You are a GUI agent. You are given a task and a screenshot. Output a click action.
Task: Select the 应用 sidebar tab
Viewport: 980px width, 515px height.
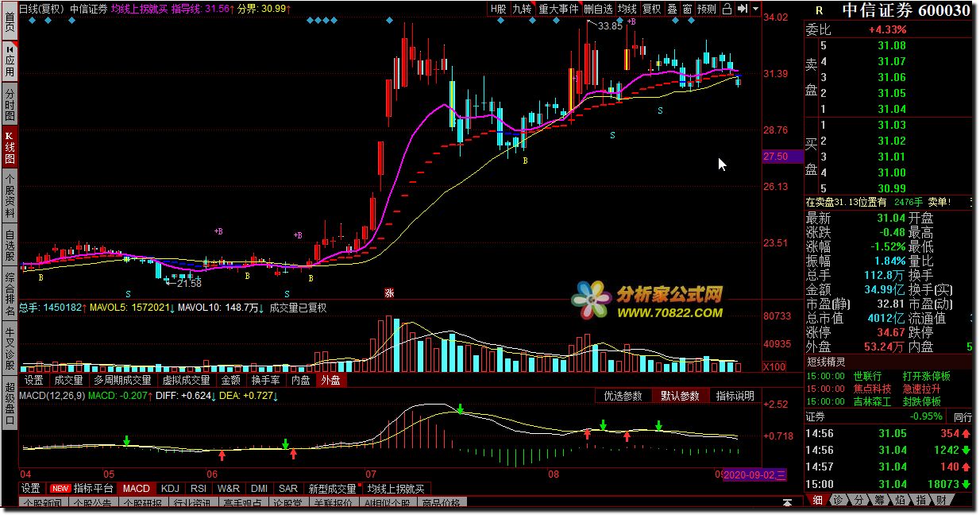point(9,60)
